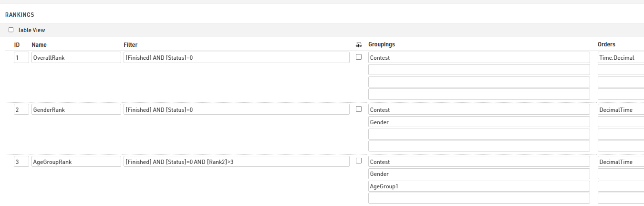644x206 pixels.
Task: Click the AgeGroupRank name field
Action: coord(76,162)
